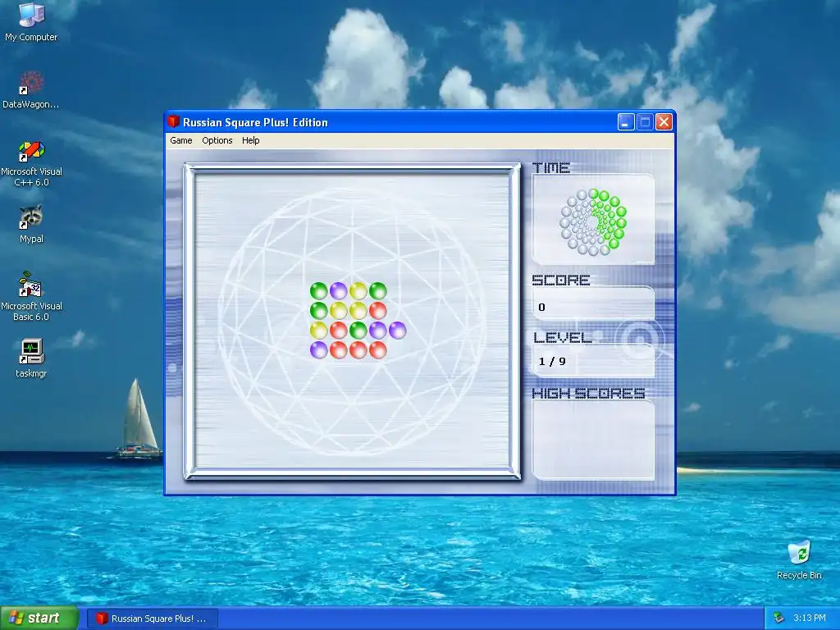Viewport: 840px width, 630px height.
Task: Open the Game menu
Action: pyautogui.click(x=181, y=140)
